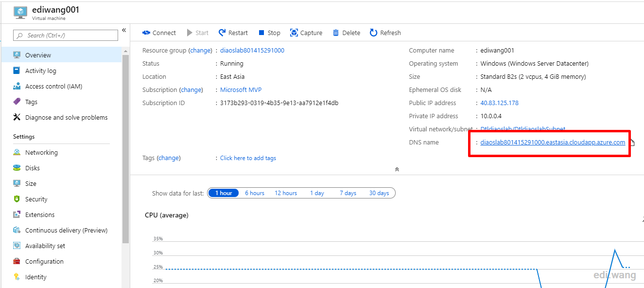This screenshot has width=644, height=288.
Task: Open resource group diaoslab801415291000 link
Action: [x=252, y=50]
